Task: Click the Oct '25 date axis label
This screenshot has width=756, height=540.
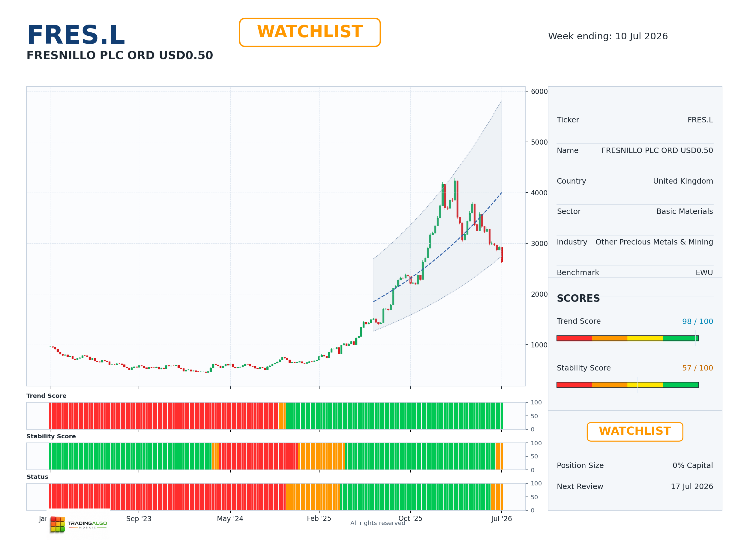Action: click(410, 519)
